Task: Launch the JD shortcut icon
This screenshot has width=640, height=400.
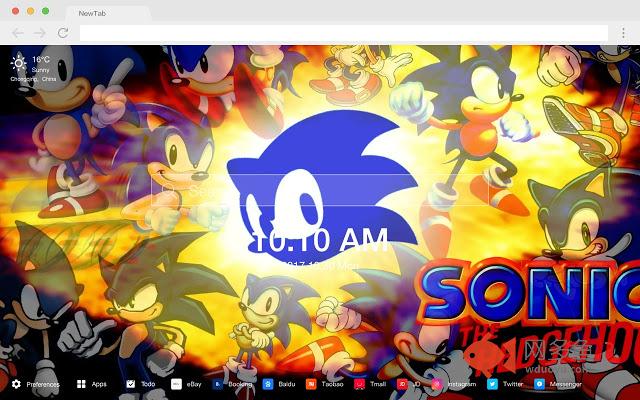Action: coord(402,384)
